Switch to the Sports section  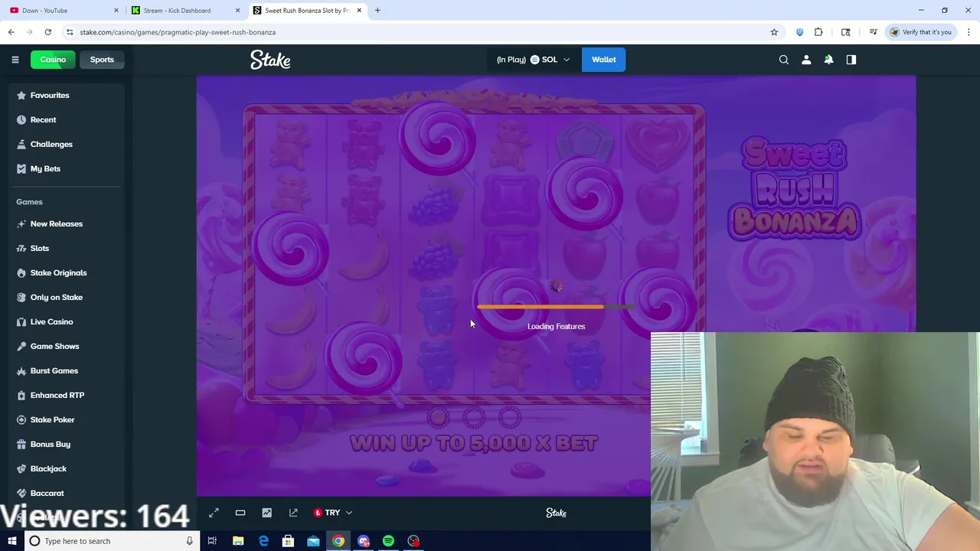coord(102,60)
